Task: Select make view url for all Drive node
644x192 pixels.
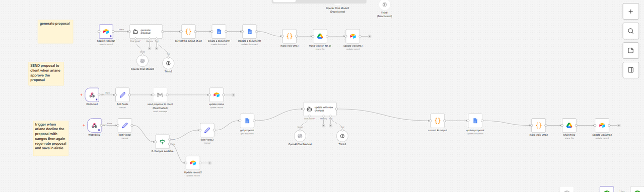Action: point(320,36)
